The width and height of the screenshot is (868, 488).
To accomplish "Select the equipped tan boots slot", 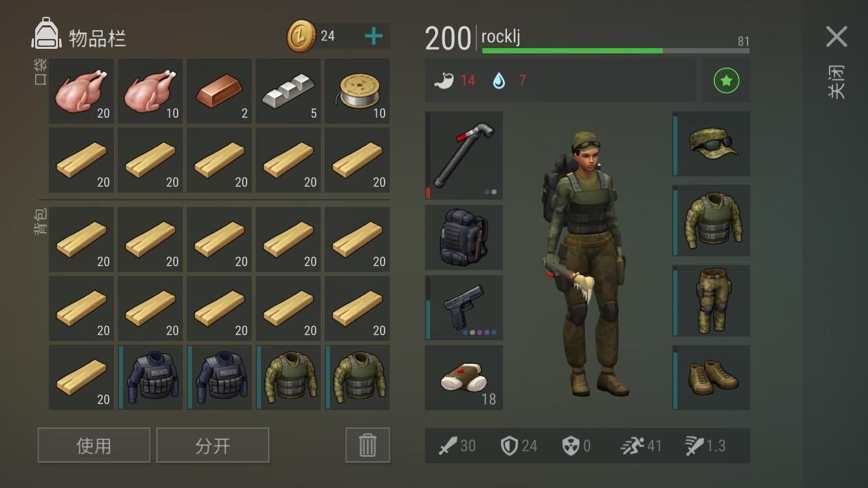I will pyautogui.click(x=711, y=377).
